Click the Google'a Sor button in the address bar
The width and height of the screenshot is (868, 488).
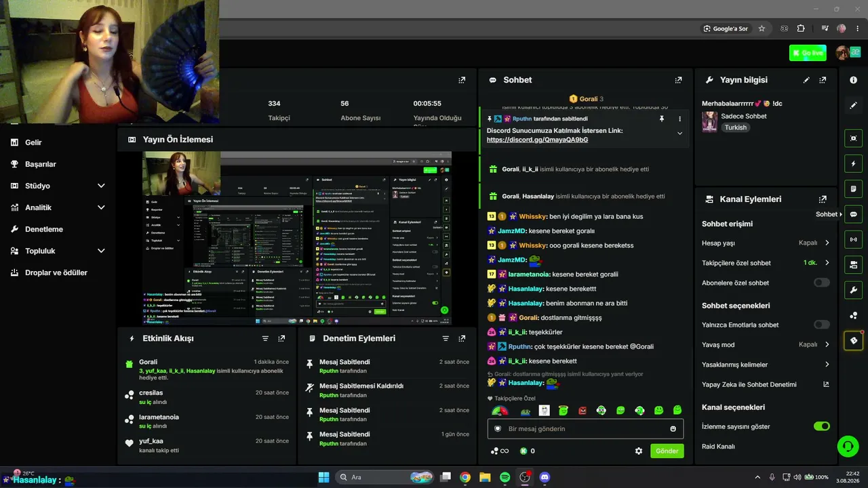726,28
